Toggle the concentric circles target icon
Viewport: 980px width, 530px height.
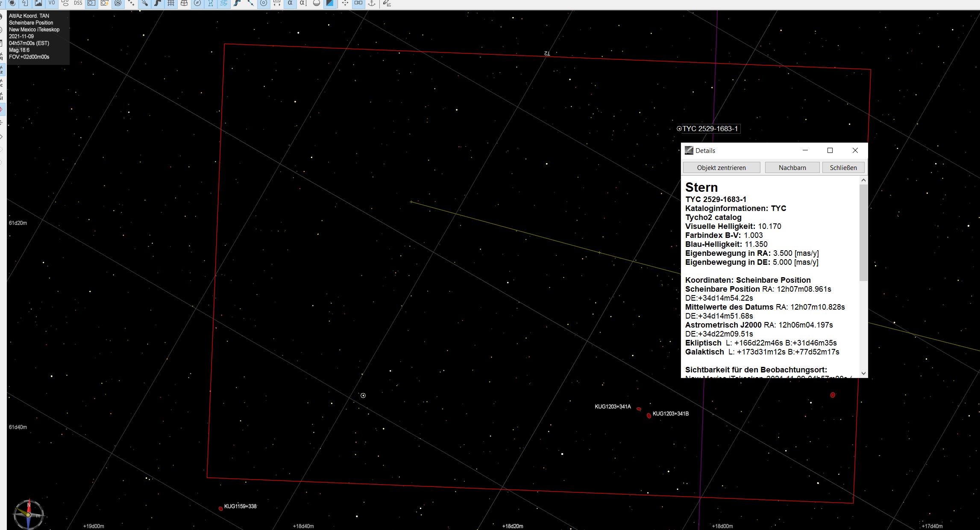pos(118,3)
